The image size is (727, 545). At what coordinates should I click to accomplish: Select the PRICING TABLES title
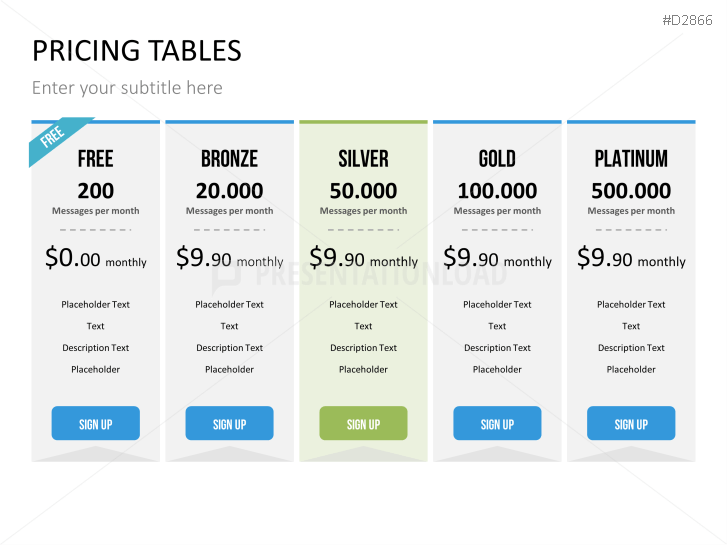tap(137, 50)
